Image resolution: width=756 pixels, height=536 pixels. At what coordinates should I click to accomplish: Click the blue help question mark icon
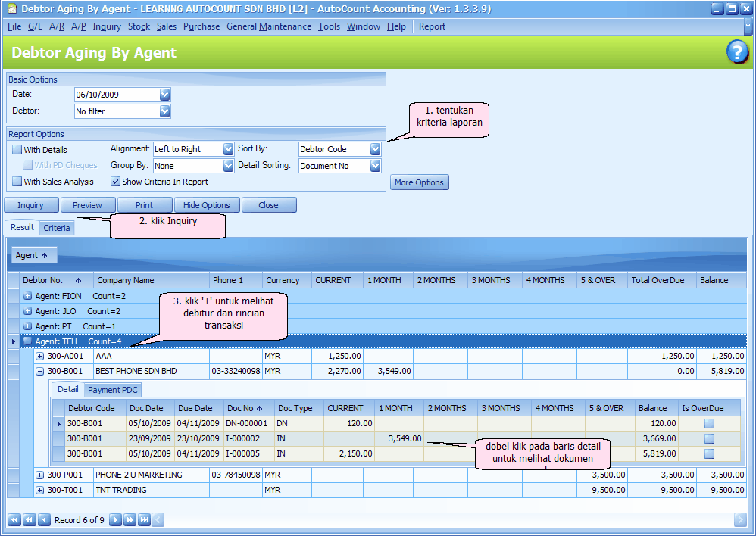[737, 52]
